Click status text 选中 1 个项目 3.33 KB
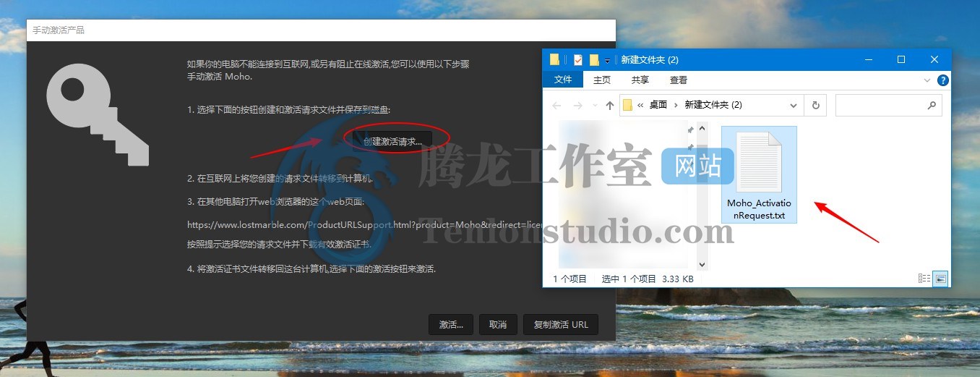 648,279
